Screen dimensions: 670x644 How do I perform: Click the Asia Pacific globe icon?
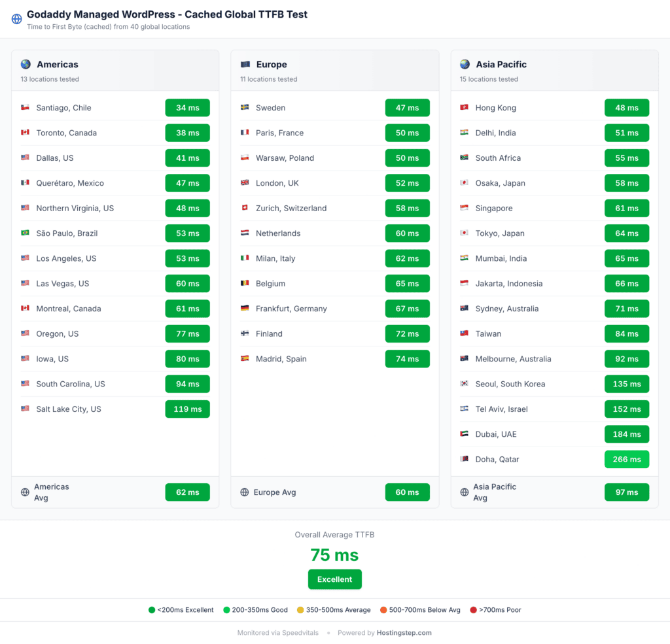(465, 64)
